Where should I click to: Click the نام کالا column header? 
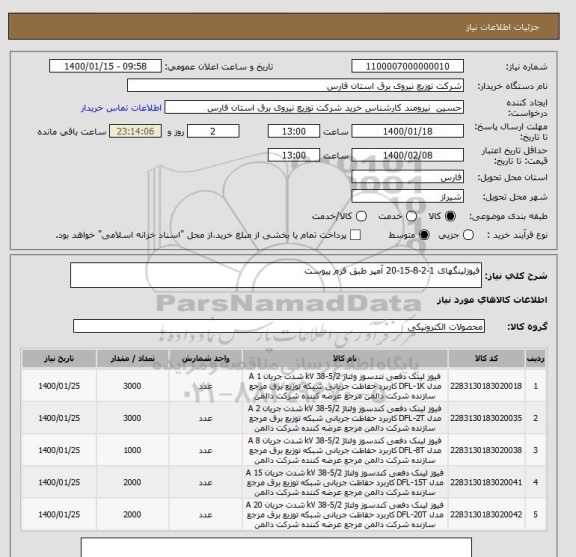(345, 359)
